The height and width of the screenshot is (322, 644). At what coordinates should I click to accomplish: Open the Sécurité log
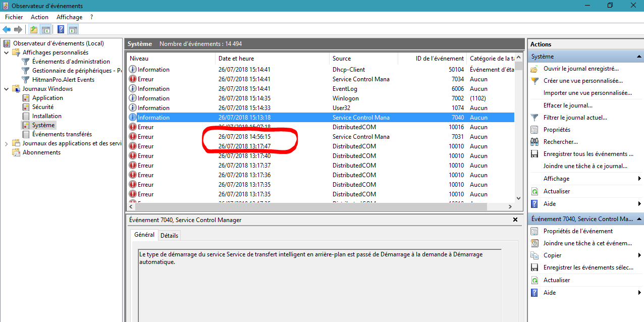click(x=42, y=107)
